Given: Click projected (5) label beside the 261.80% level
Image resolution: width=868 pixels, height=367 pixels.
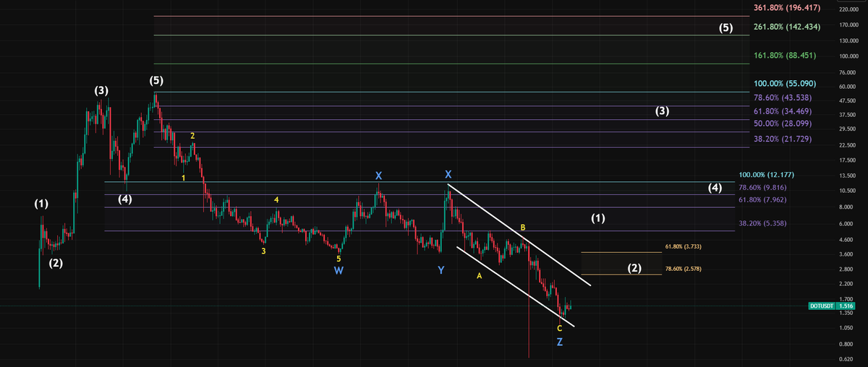Looking at the screenshot, I should pos(726,28).
